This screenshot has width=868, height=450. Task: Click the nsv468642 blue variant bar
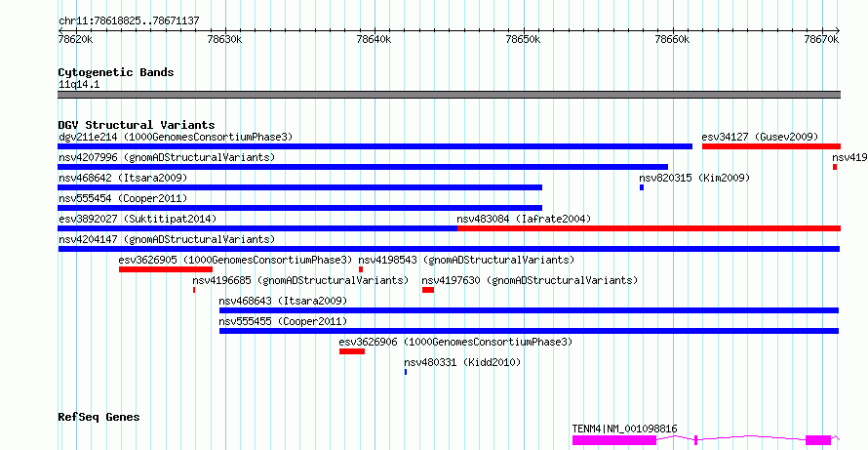pos(299,187)
